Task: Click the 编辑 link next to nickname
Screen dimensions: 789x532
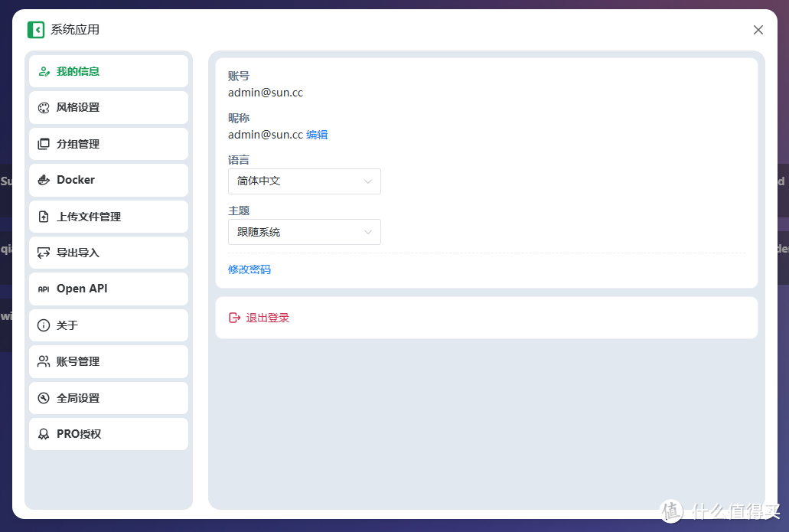Action: coord(317,135)
